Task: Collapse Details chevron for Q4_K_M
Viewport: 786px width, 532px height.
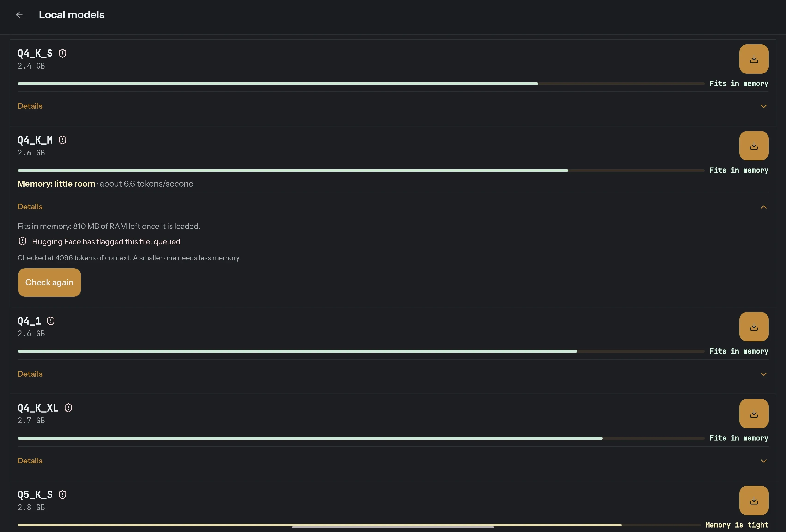Action: click(x=763, y=207)
